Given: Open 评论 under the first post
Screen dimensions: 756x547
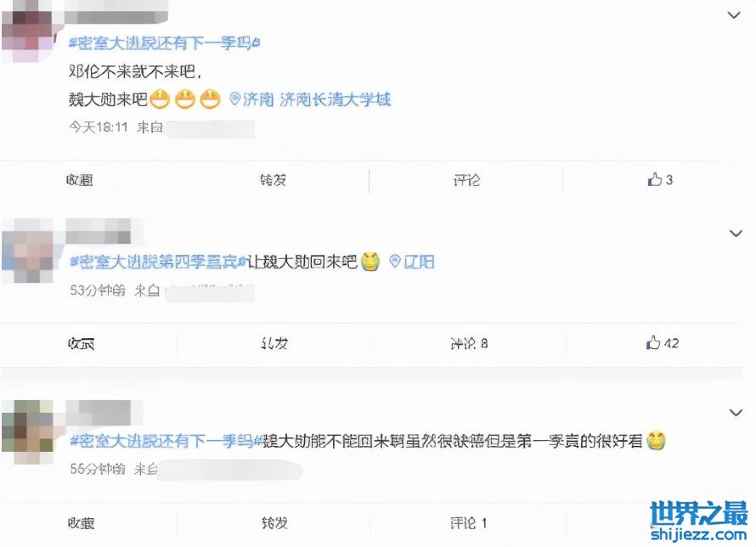Looking at the screenshot, I should [x=466, y=180].
